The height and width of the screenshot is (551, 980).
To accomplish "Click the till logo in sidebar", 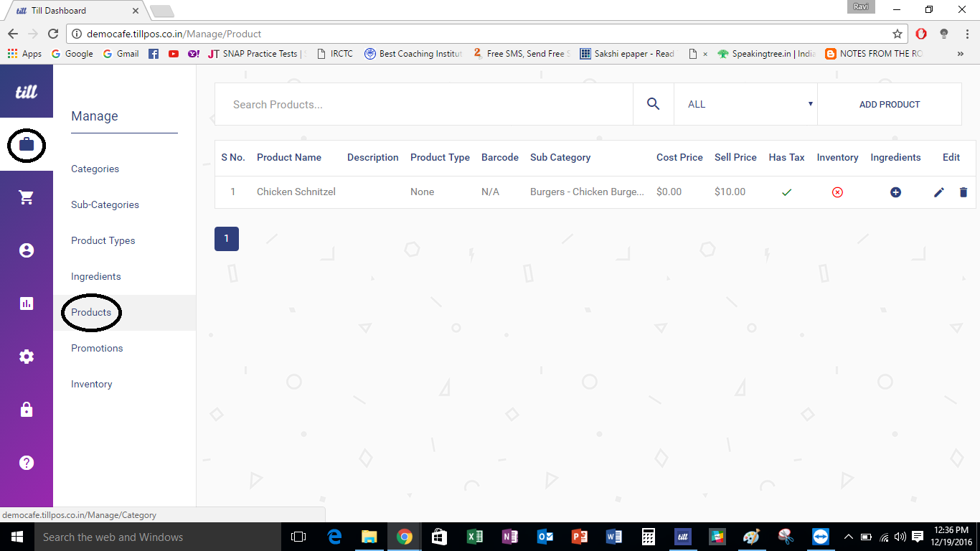I will click(x=27, y=91).
